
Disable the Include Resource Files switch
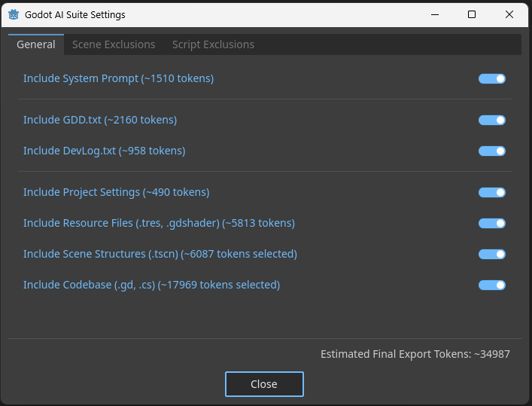[492, 224]
